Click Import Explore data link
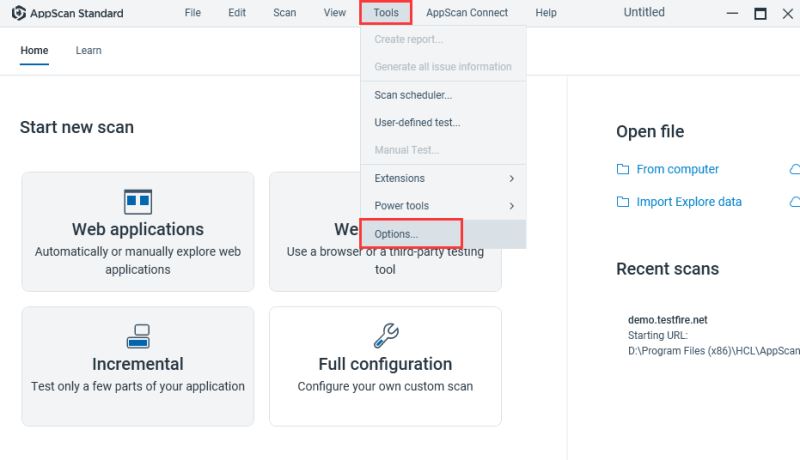The image size is (800, 460). pos(689,201)
